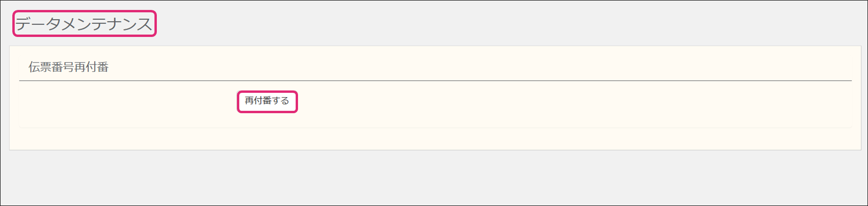The image size is (868, 206).
Task: Click the gray area right of データメンテナンス
Action: pos(474,24)
